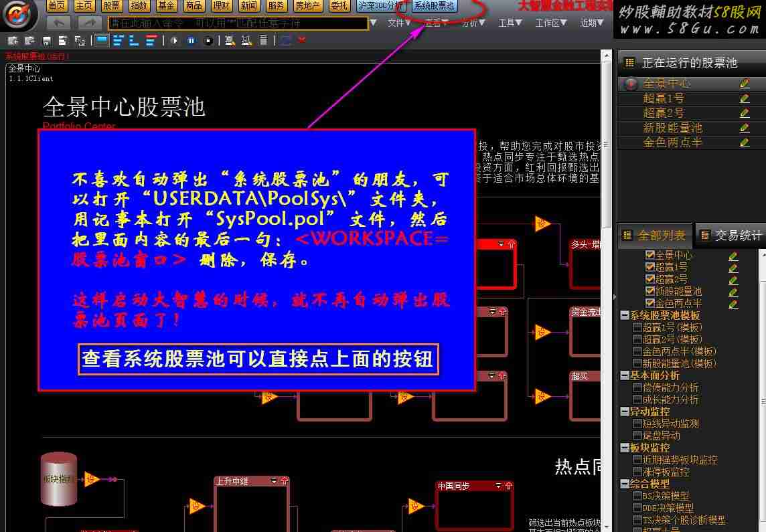Click the stop control icon
Image resolution: width=766 pixels, height=532 pixels.
point(208,41)
